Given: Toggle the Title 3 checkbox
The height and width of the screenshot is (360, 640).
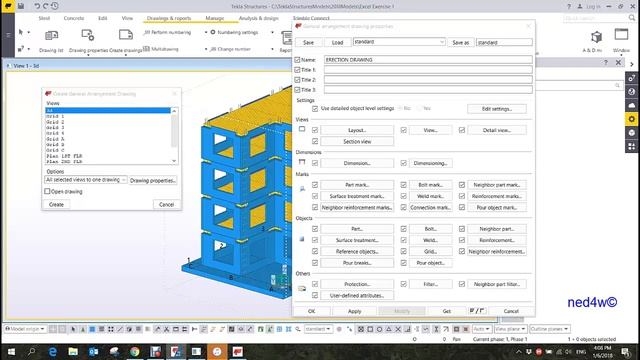Looking at the screenshot, I should pos(297,89).
